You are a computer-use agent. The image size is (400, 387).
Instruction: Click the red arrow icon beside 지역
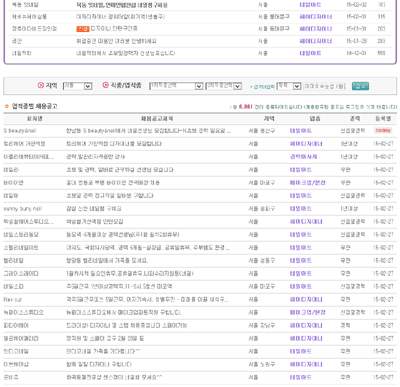pos(41,85)
